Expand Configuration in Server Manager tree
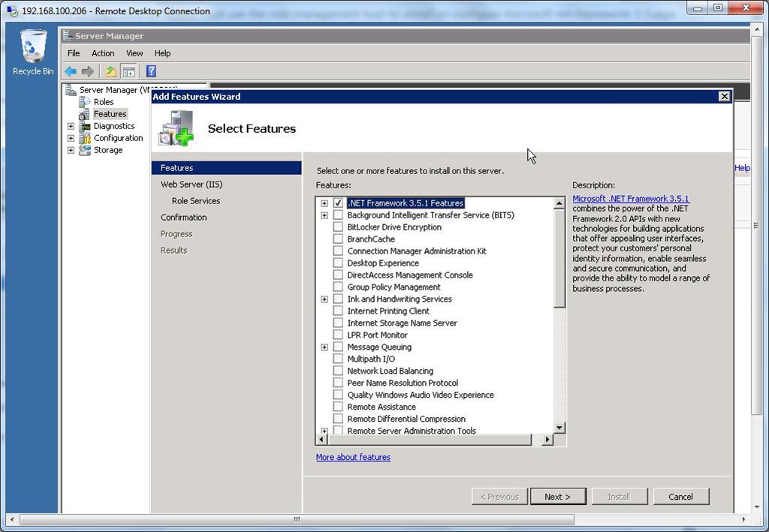The height and width of the screenshot is (532, 769). click(71, 138)
